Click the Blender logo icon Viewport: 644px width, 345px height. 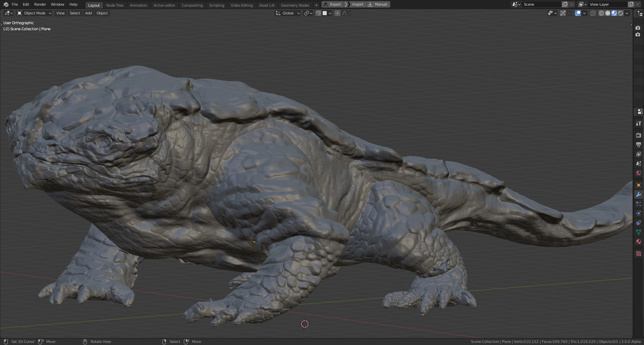(x=6, y=4)
